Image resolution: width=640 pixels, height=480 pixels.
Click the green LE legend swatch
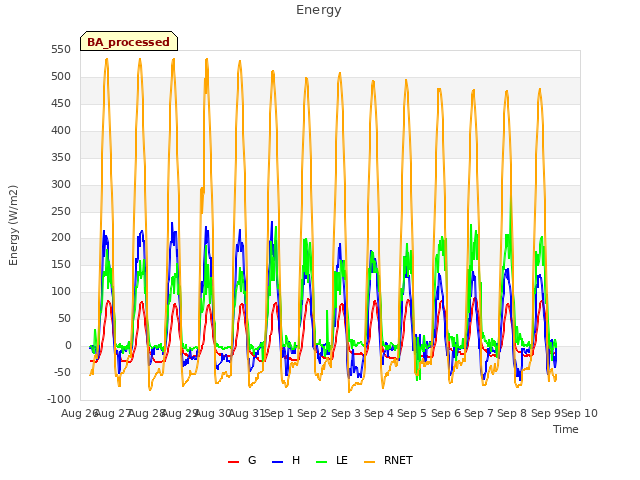click(x=322, y=462)
